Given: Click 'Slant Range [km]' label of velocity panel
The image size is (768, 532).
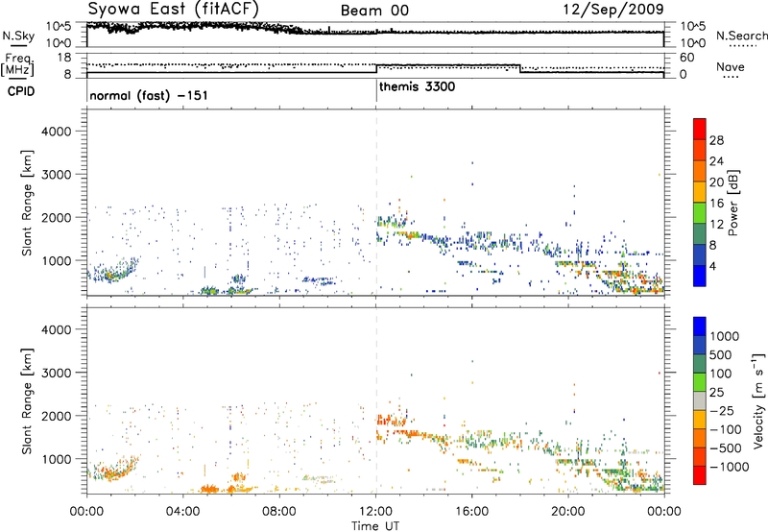Looking at the screenshot, I should coord(27,401).
